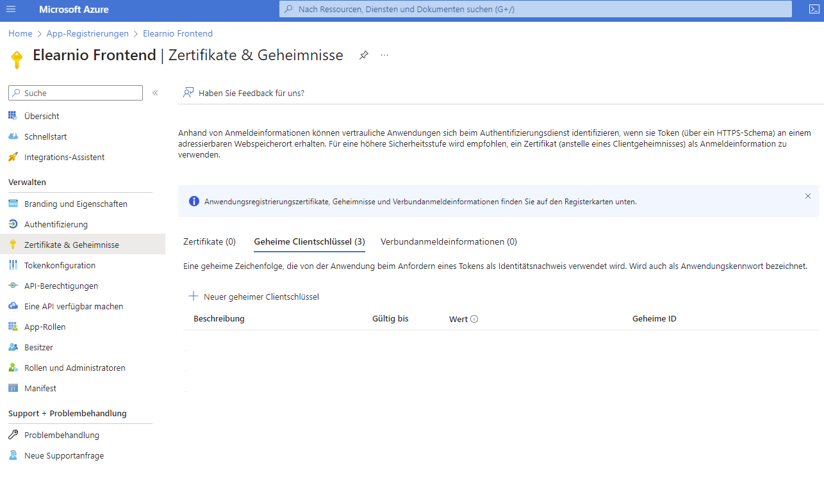The height and width of the screenshot is (504, 824).
Task: Focus the global Azure search box
Action: pos(536,9)
